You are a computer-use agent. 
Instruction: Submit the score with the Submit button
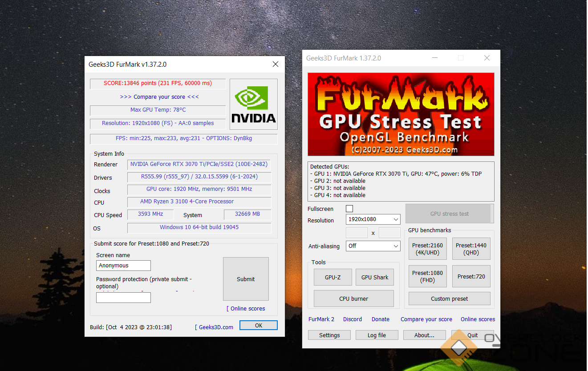(x=246, y=279)
